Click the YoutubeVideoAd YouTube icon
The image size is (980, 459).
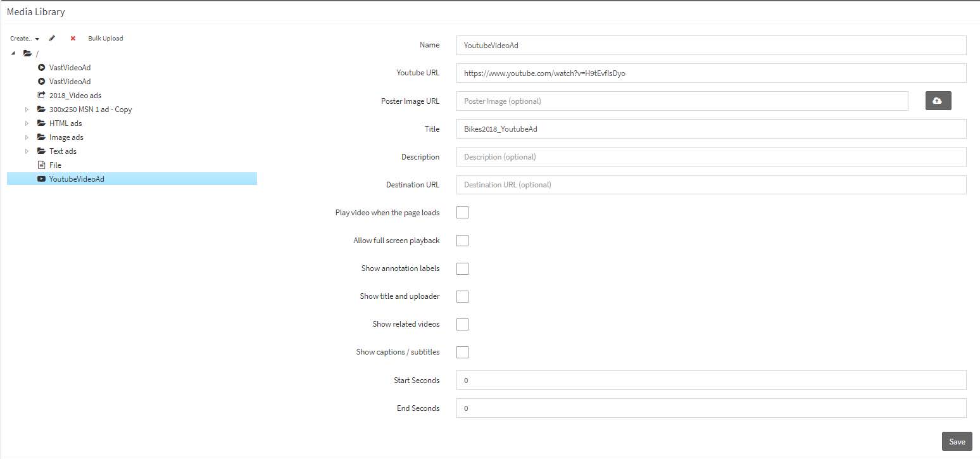coord(41,179)
